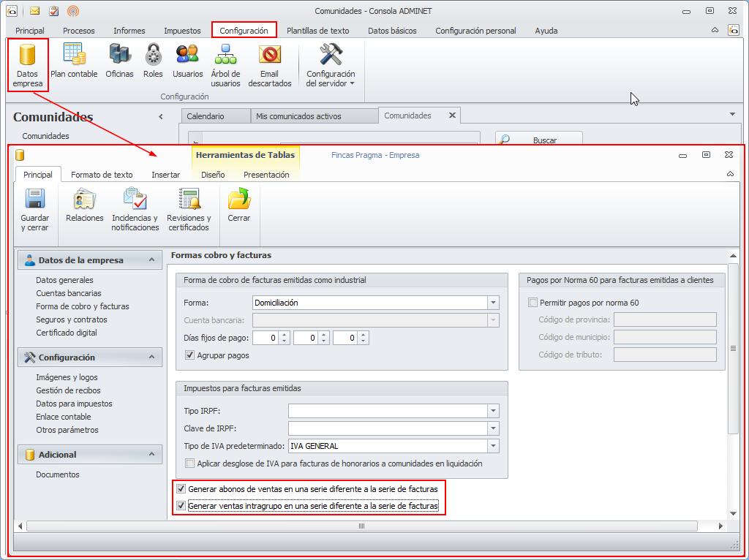Open the Oficinas configuration
Viewport: 749px width, 560px height.
coord(119,61)
